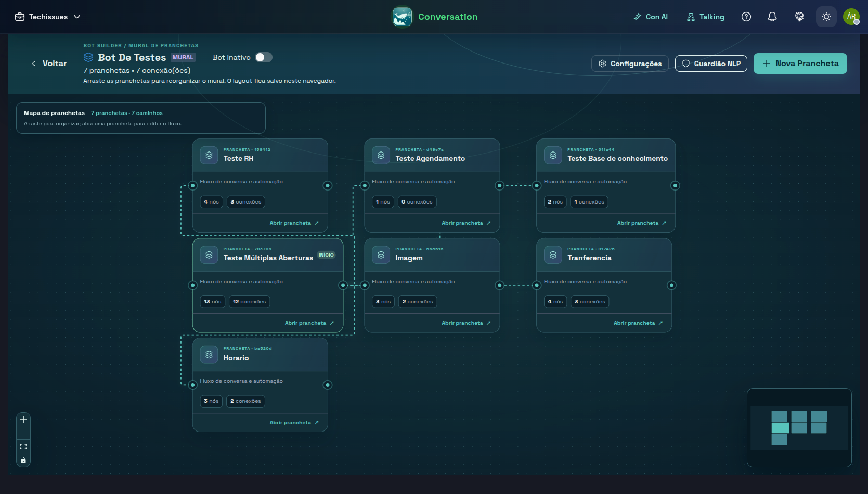The height and width of the screenshot is (494, 868).
Task: Switch theme with the sun icon
Action: (x=826, y=17)
